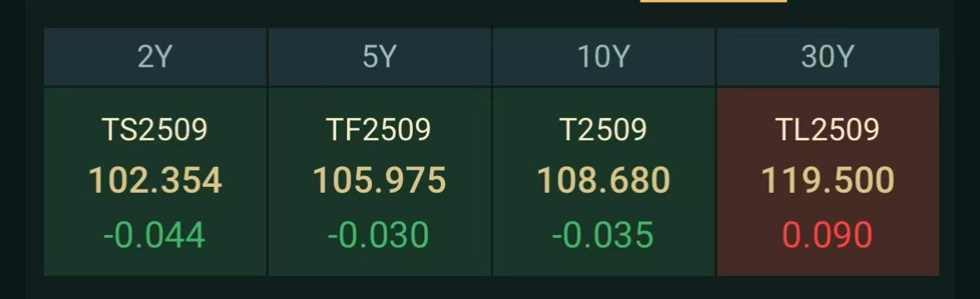Open the TS2509 contract code
The height and width of the screenshot is (299, 980).
(155, 130)
